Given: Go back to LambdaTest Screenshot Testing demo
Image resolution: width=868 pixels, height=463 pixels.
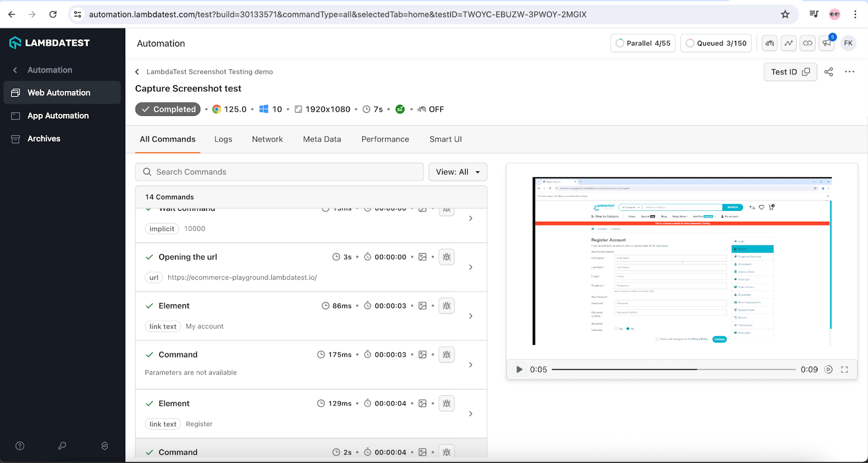Looking at the screenshot, I should pyautogui.click(x=137, y=72).
